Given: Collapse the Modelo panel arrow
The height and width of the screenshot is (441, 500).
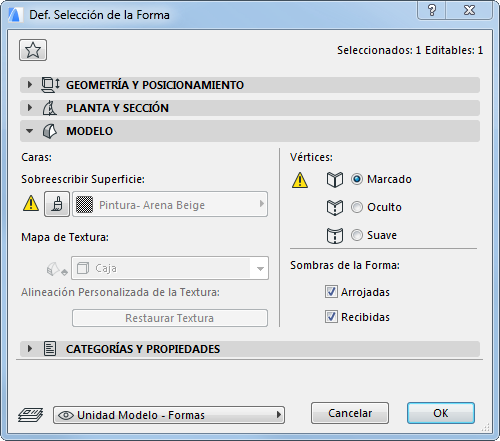Looking at the screenshot, I should pyautogui.click(x=29, y=131).
